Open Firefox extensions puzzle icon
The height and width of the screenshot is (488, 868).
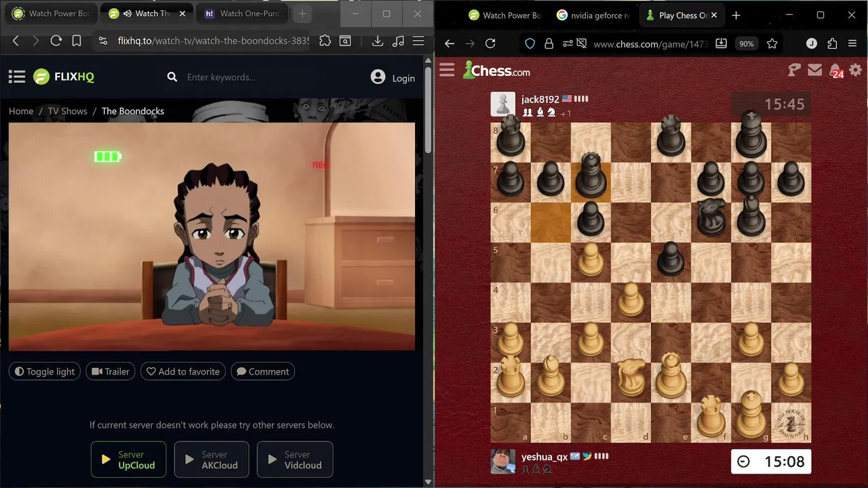coord(832,43)
